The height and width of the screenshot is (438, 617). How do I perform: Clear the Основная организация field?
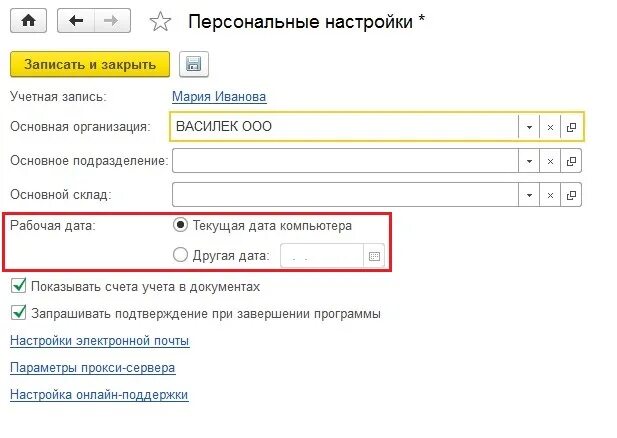pos(550,127)
